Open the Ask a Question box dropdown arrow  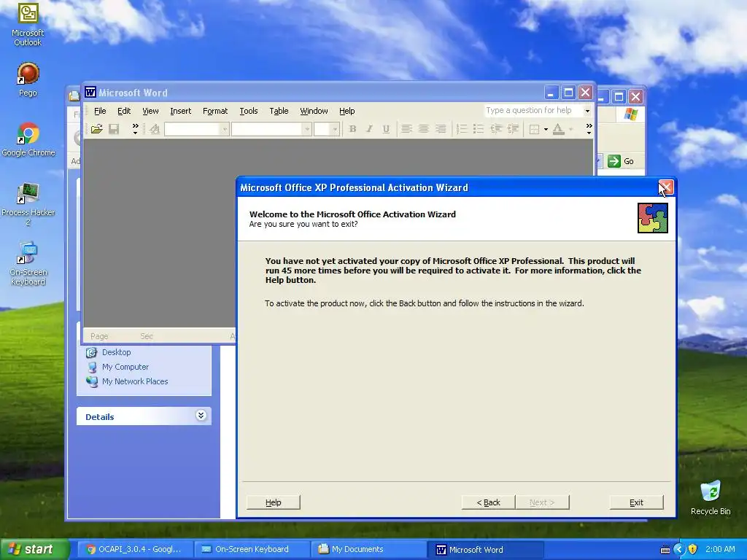(x=587, y=111)
